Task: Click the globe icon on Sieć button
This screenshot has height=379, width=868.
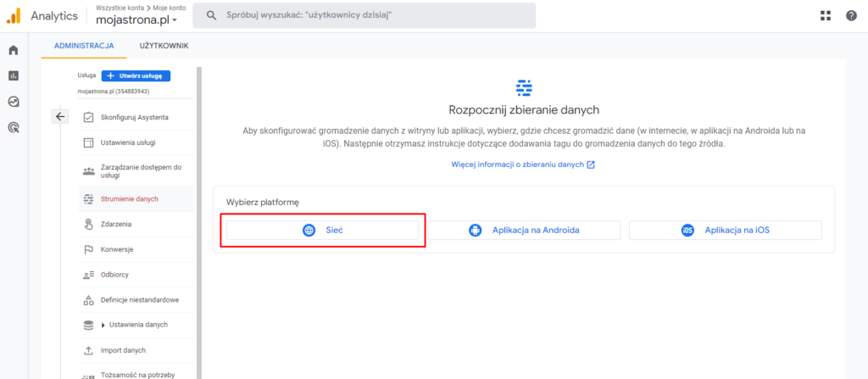Action: point(309,231)
